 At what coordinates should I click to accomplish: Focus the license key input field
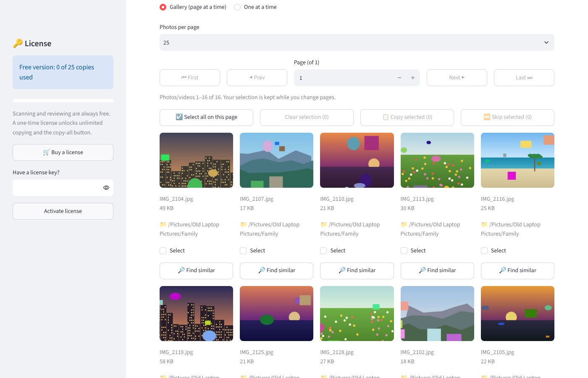(x=56, y=188)
